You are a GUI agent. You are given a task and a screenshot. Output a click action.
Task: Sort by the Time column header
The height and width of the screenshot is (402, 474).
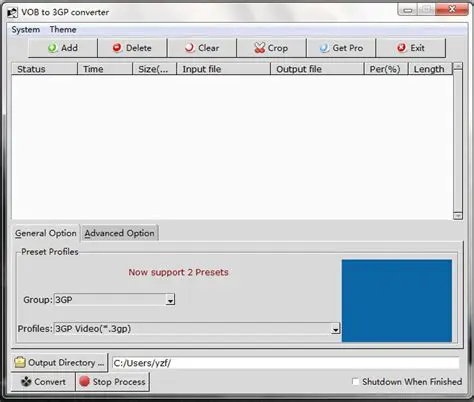tap(105, 69)
